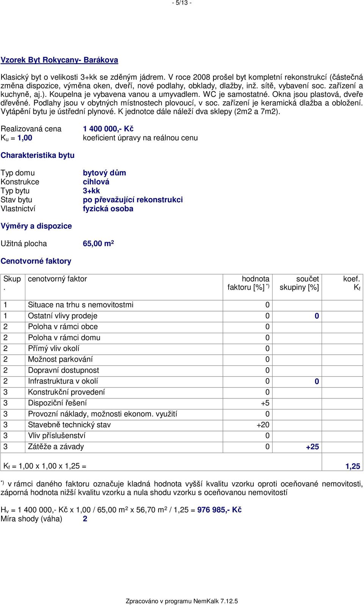Click the 'Infrastruktura v okolí' row
Screen dimensions: 364x606
point(182,381)
